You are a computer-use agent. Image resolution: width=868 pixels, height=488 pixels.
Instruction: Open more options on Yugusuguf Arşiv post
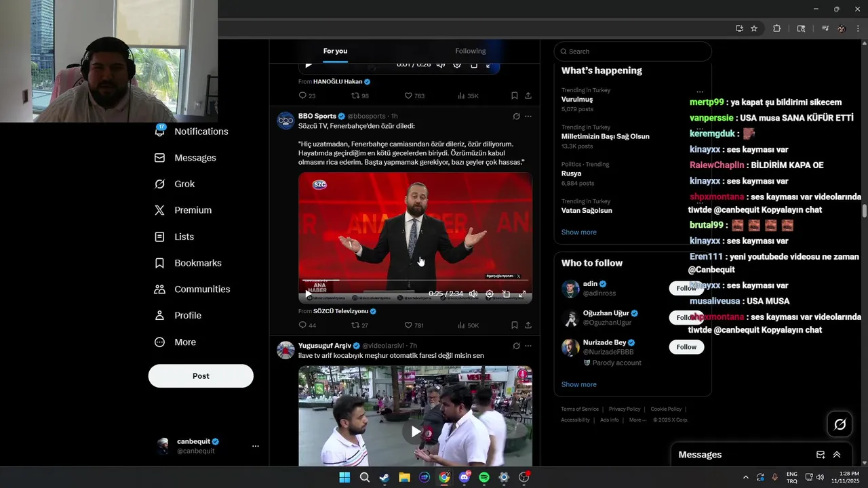pos(528,346)
